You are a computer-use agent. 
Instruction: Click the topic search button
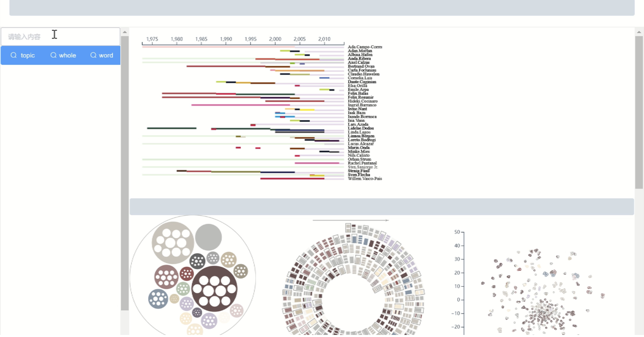(x=23, y=55)
